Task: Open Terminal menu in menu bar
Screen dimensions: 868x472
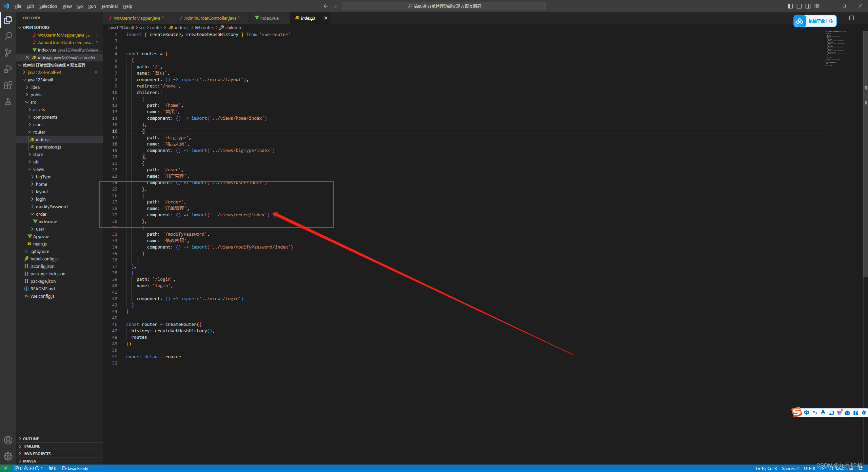Action: tap(111, 6)
